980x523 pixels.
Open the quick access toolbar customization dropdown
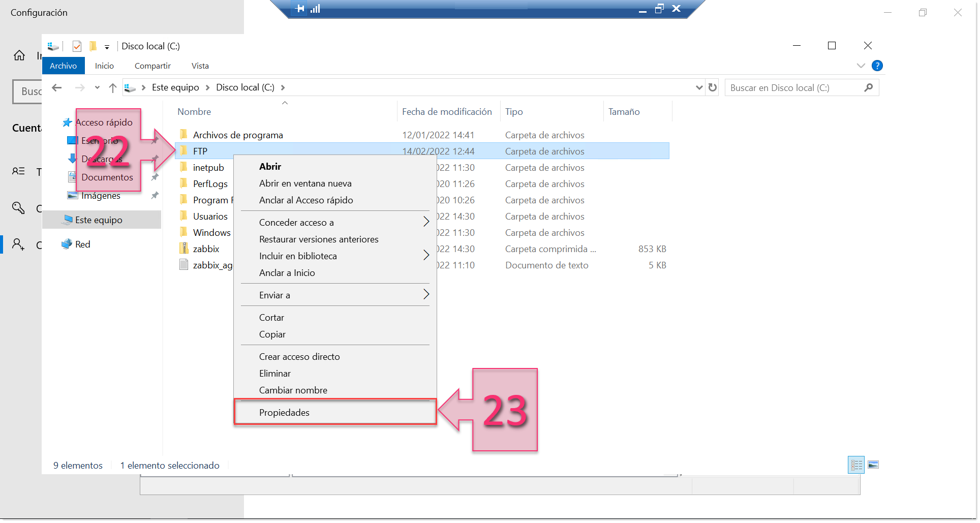(107, 46)
